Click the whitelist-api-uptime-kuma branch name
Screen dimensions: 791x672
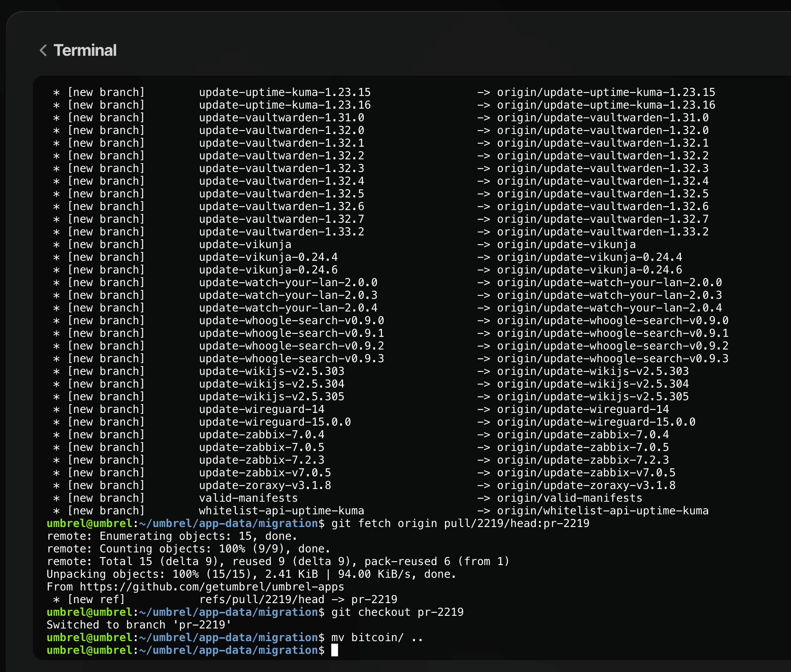[281, 511]
